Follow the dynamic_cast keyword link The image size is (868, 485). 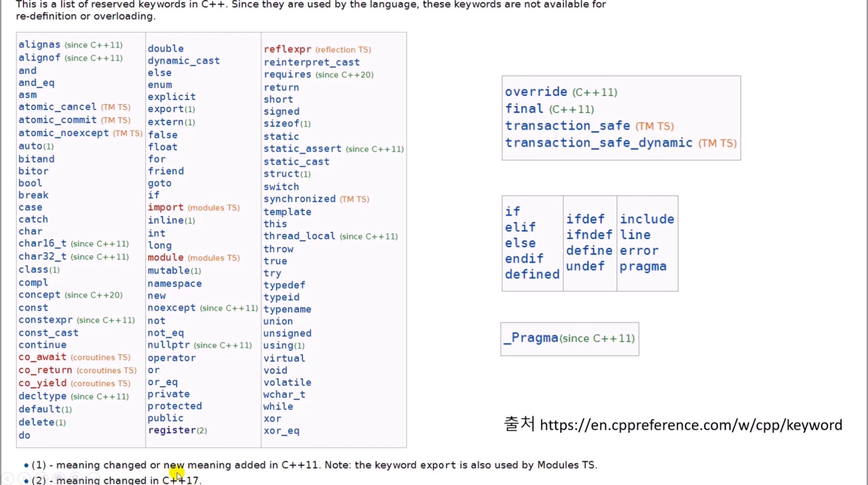184,61
